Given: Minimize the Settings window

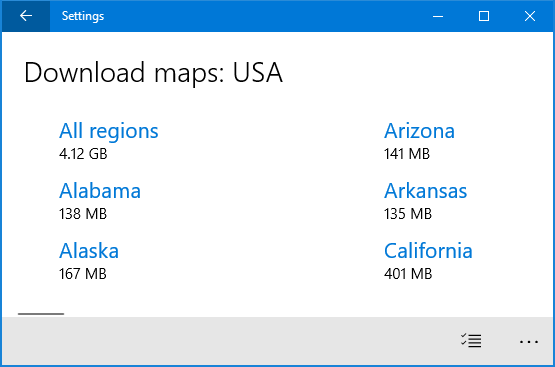Looking at the screenshot, I should [x=438, y=16].
